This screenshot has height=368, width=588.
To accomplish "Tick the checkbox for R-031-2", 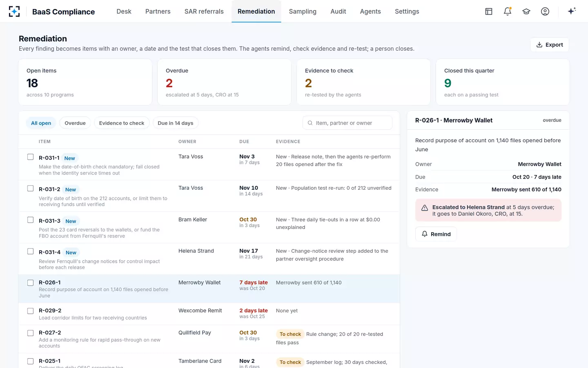I will pyautogui.click(x=30, y=188).
